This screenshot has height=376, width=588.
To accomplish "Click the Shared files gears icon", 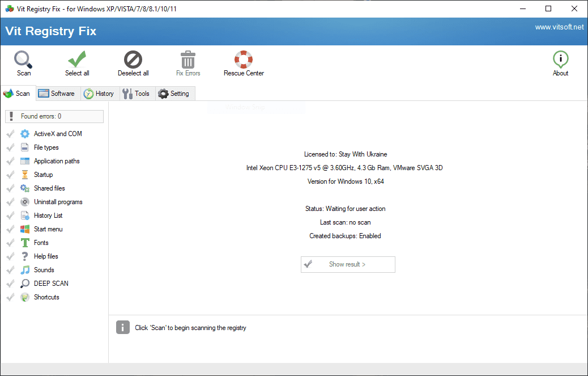I will [x=25, y=188].
